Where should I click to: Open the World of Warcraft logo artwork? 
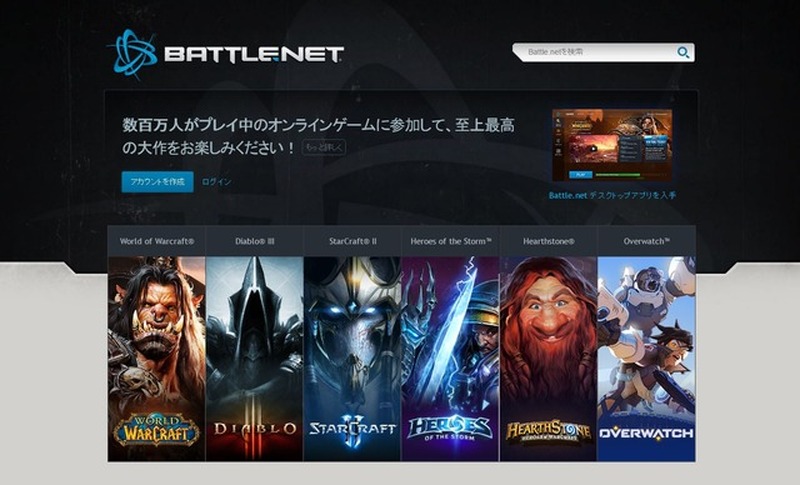(x=157, y=429)
